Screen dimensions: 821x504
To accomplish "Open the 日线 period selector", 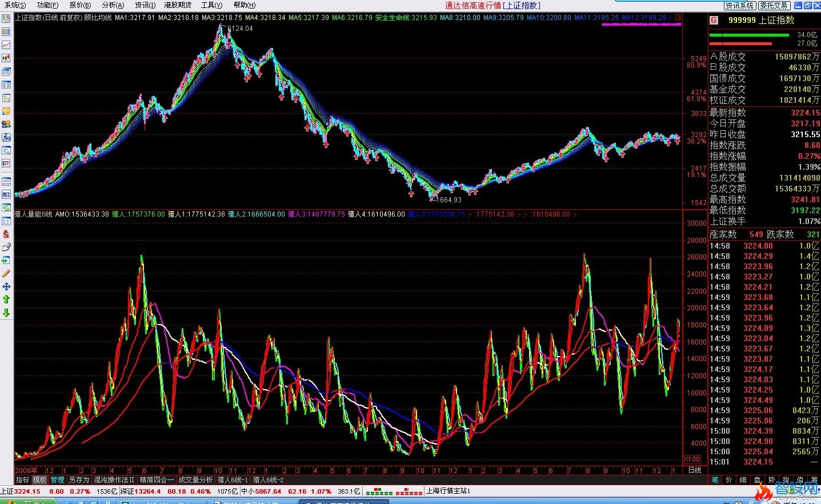I will 694,470.
